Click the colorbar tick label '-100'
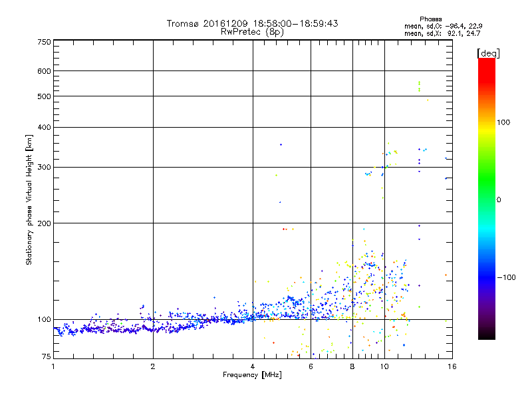Screen dimensions: 532x399 pyautogui.click(x=506, y=277)
